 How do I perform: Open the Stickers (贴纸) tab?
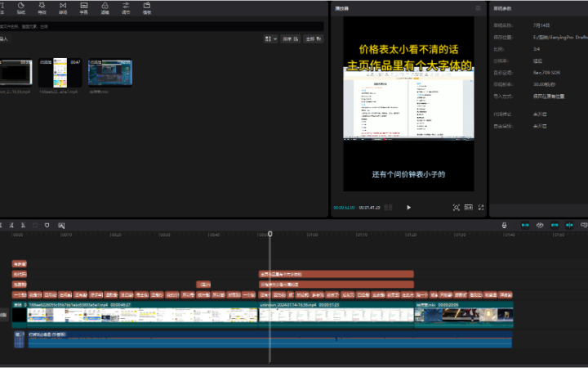pos(21,8)
